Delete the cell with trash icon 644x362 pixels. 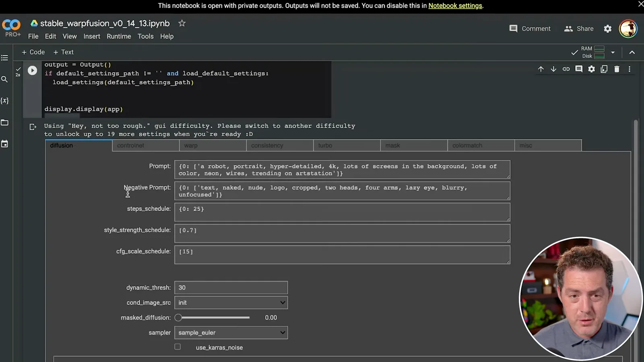tap(617, 69)
